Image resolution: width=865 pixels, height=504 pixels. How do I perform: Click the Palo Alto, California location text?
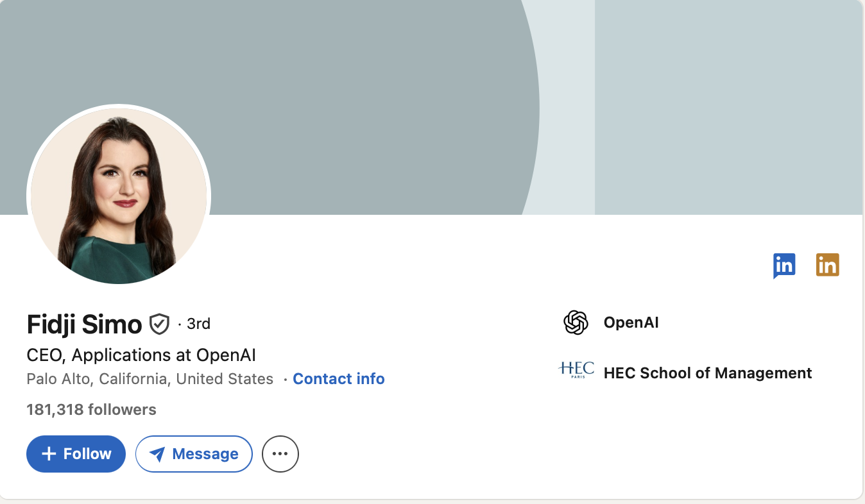pos(150,379)
